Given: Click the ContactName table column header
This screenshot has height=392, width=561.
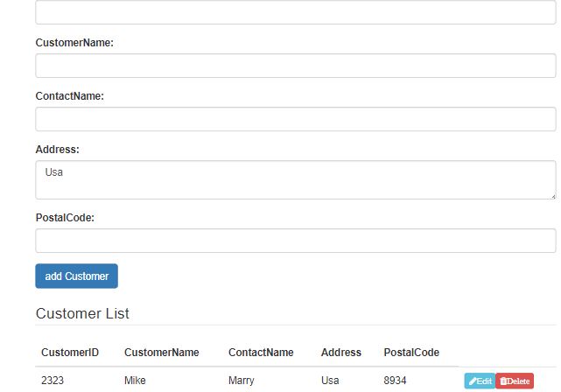Looking at the screenshot, I should click(261, 353).
